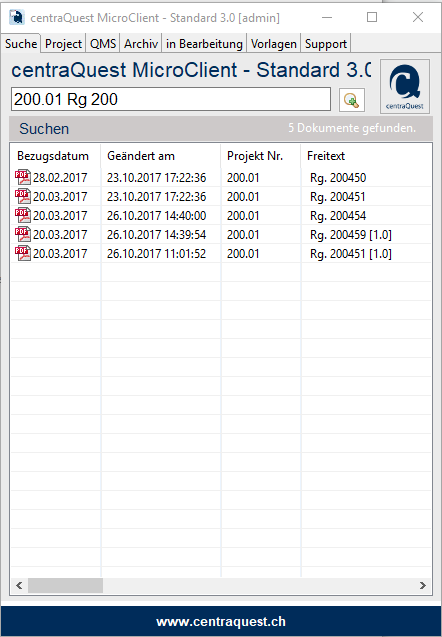This screenshot has height=637, width=442.
Task: Open the Support tab
Action: click(326, 43)
